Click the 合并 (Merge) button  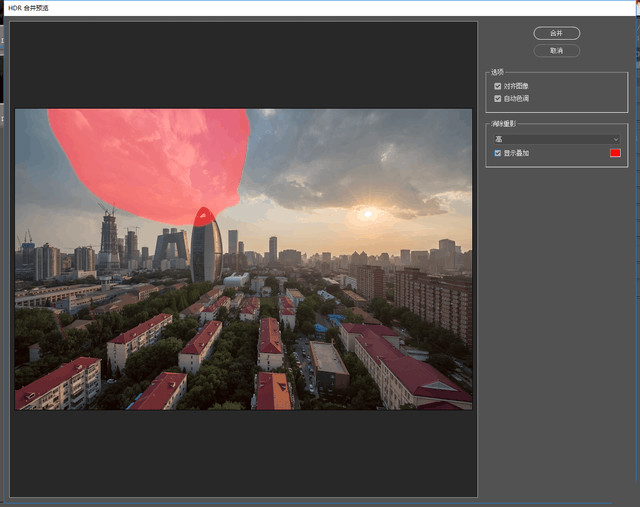[556, 33]
